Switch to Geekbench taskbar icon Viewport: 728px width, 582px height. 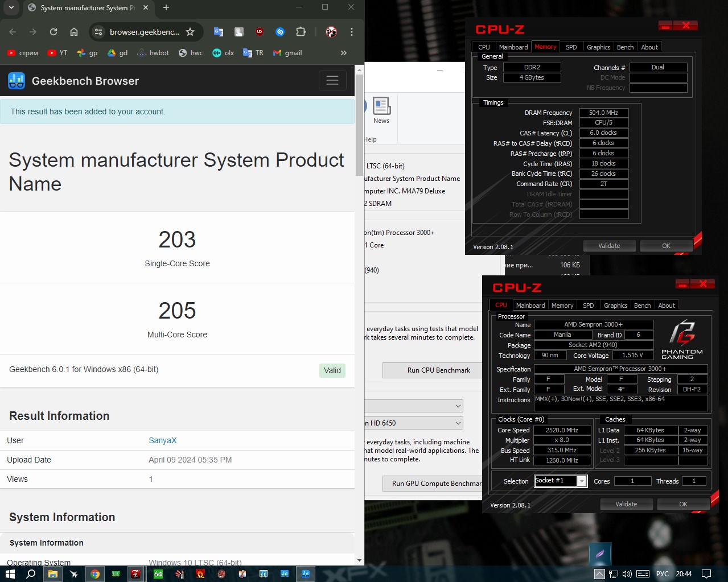tap(305, 573)
